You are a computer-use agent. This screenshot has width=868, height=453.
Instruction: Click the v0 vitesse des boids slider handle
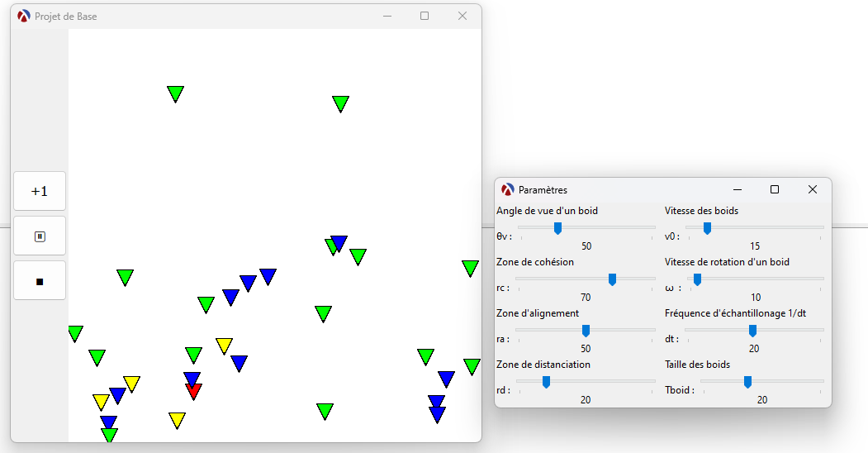pos(707,228)
